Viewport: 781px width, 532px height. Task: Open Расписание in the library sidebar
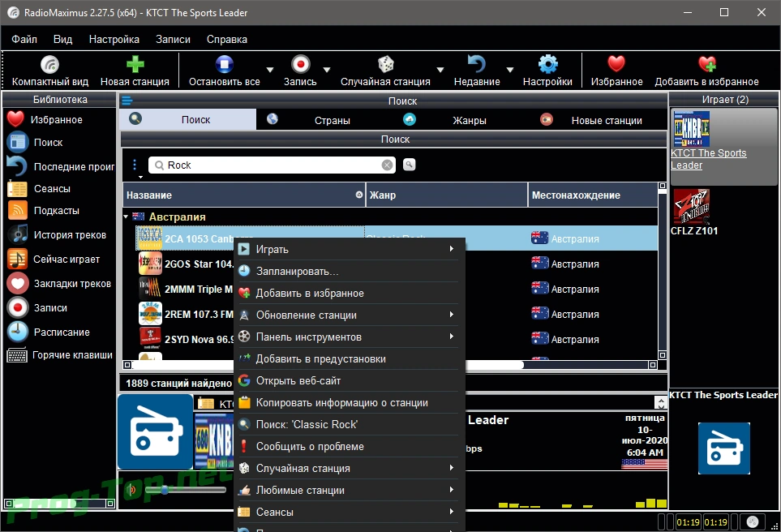[x=60, y=332]
